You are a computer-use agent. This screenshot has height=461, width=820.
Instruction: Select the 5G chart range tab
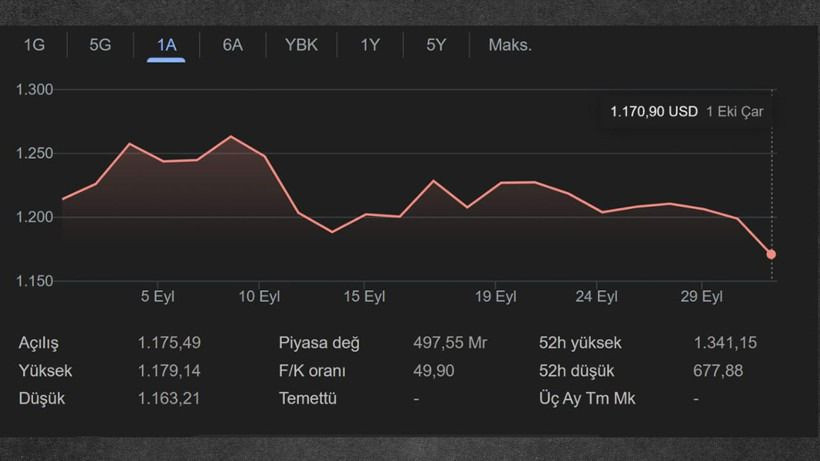click(100, 45)
